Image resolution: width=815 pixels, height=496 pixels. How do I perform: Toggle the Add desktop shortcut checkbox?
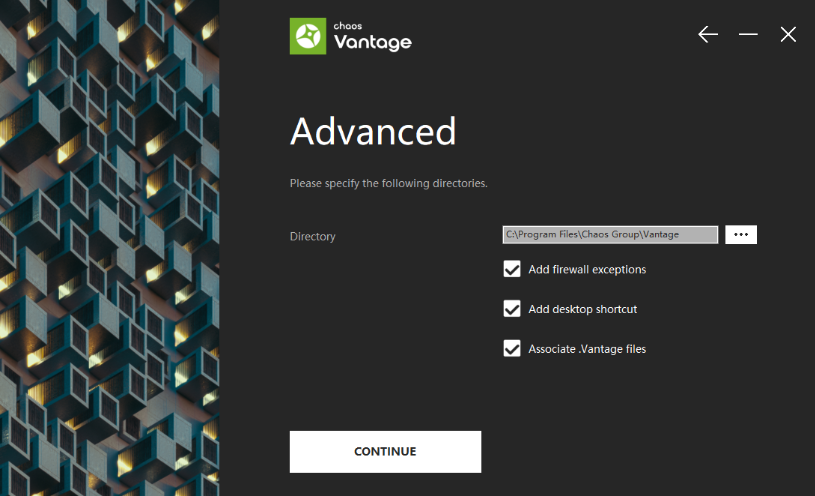(x=512, y=309)
